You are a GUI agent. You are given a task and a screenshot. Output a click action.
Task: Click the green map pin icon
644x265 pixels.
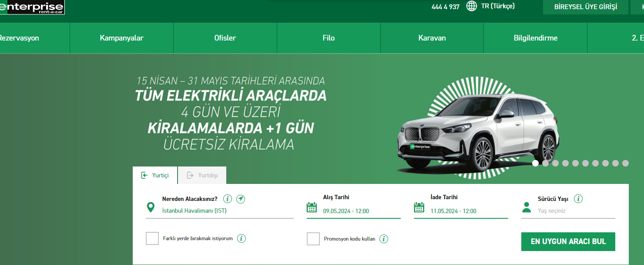tap(151, 207)
